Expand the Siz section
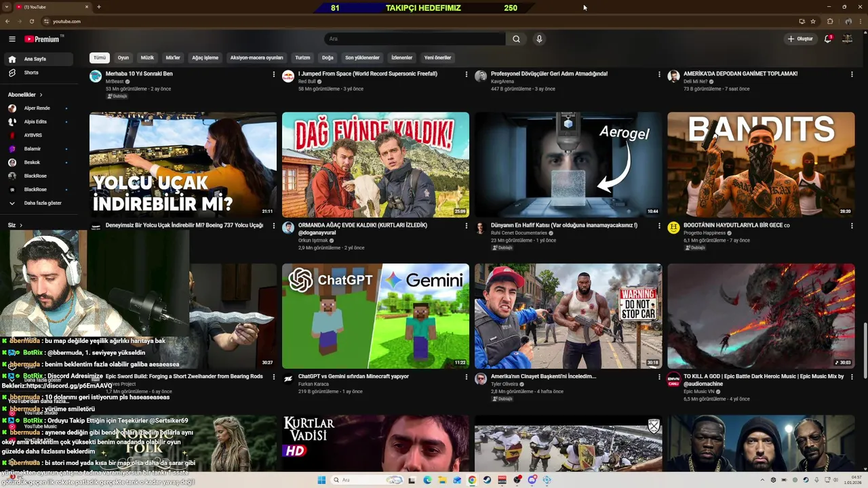Screen dimensions: 868x488 [x=15, y=225]
